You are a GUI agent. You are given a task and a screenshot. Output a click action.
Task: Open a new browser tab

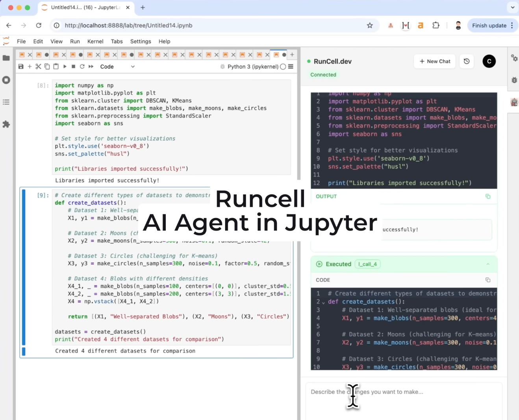click(143, 7)
